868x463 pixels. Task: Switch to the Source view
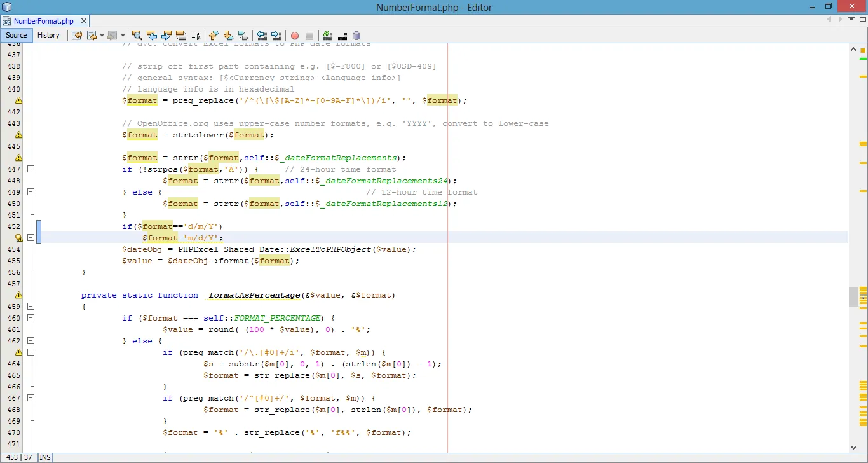(17, 35)
